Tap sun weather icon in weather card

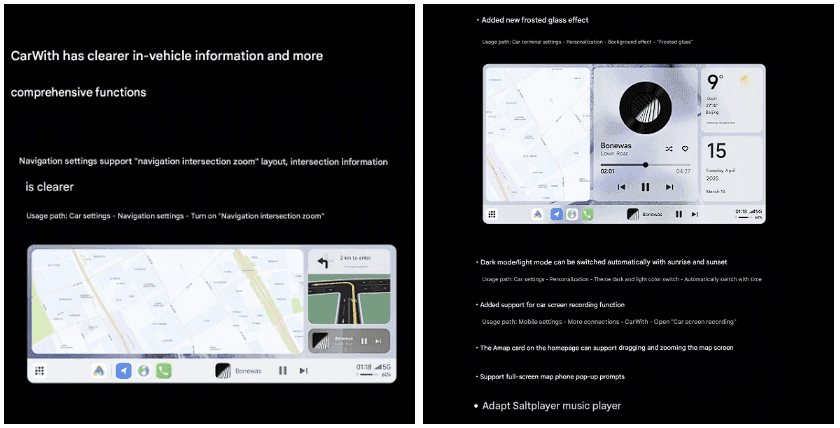[745, 81]
